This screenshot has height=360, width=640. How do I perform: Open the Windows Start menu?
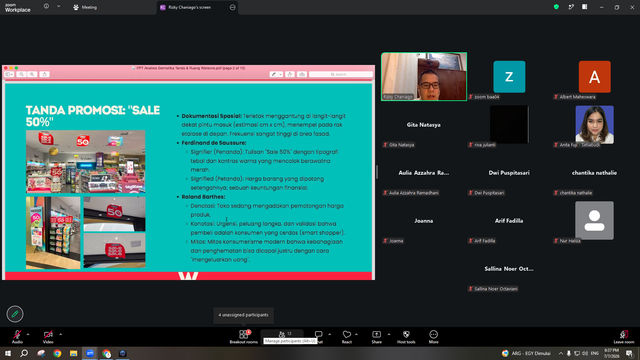coord(7,353)
